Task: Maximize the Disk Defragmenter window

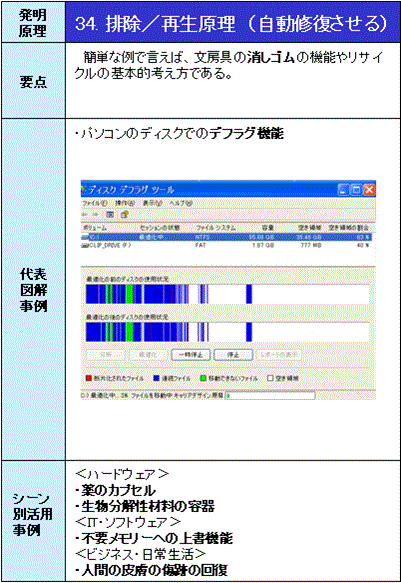Action: [356, 190]
